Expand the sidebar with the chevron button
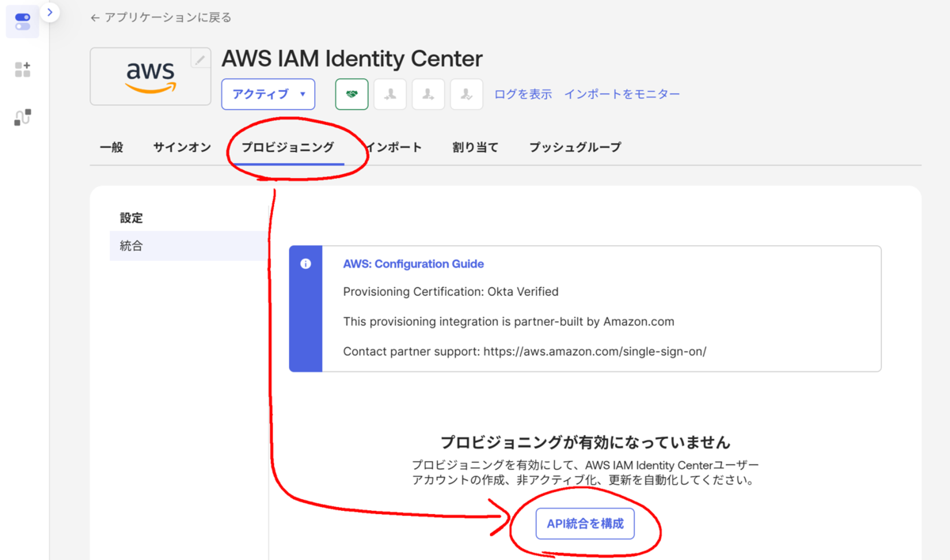950x560 pixels. 50,12
